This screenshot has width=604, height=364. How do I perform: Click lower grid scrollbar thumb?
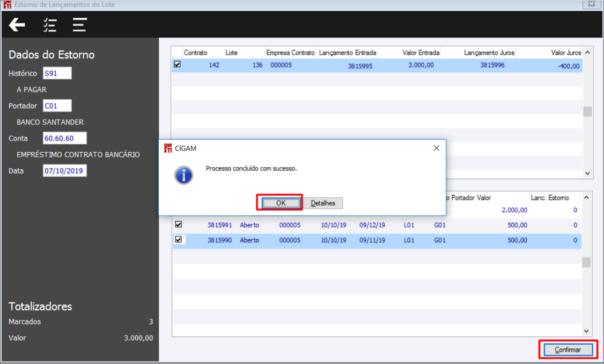click(586, 262)
